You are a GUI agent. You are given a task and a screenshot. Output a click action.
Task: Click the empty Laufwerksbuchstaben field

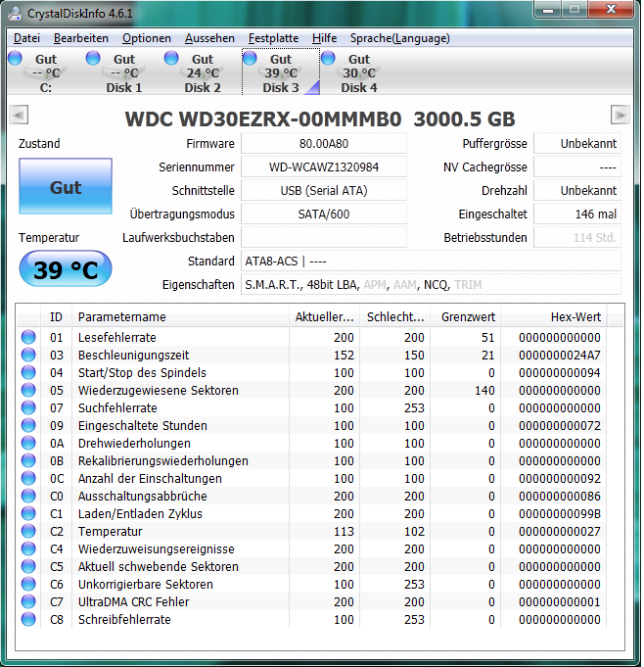(324, 237)
